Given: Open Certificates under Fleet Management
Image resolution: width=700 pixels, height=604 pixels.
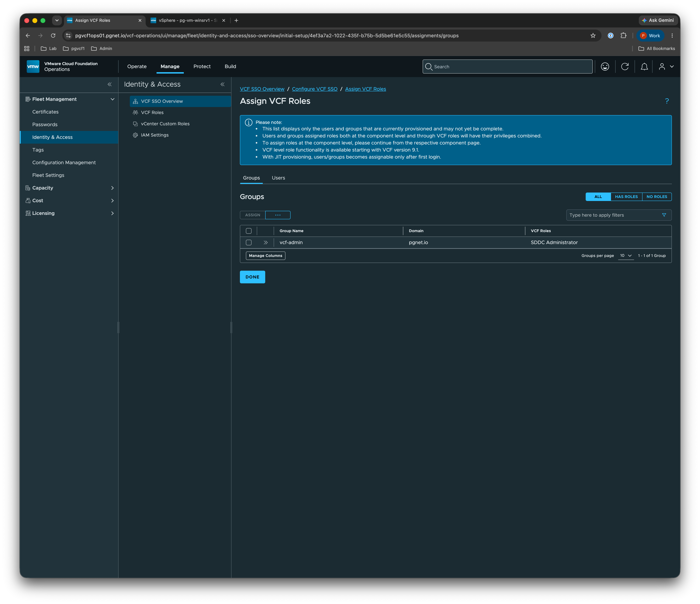Looking at the screenshot, I should tap(45, 112).
